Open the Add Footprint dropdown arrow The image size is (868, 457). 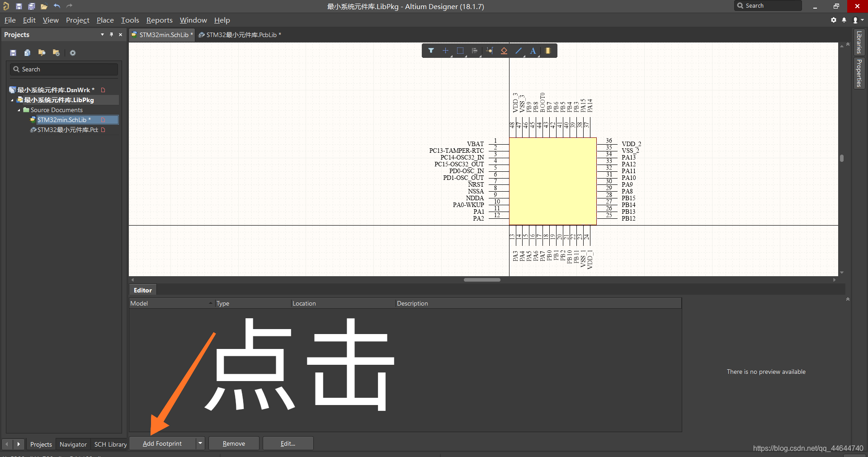(x=200, y=443)
